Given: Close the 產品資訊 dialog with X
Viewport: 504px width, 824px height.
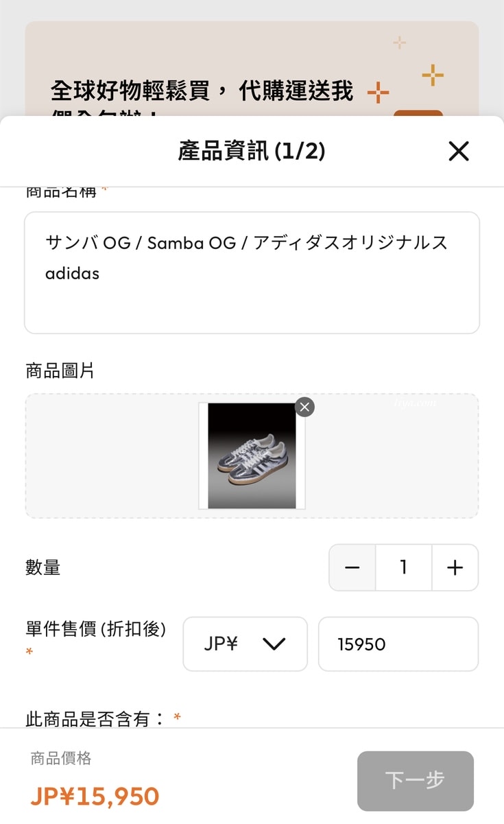Looking at the screenshot, I should 458,151.
